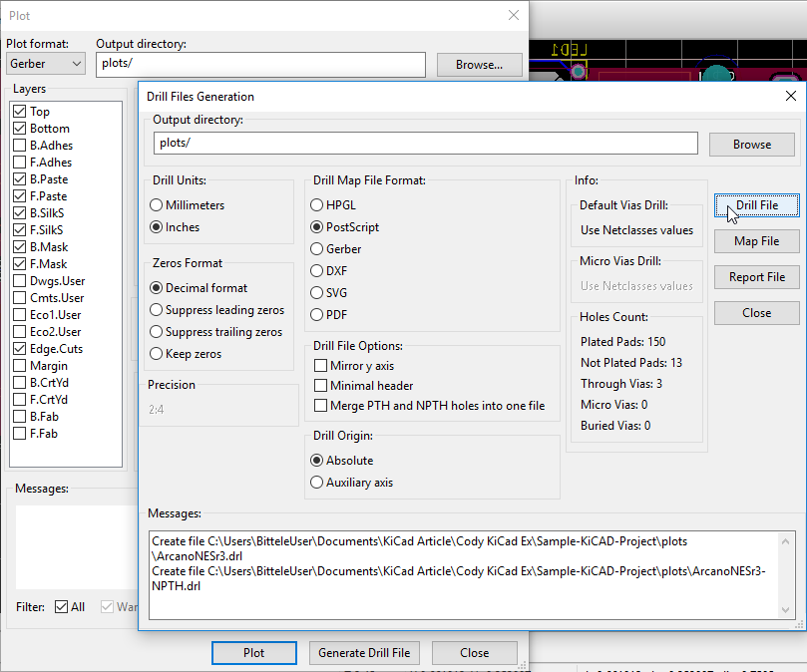
Task: Click the Generate Drill File button
Action: [x=364, y=653]
